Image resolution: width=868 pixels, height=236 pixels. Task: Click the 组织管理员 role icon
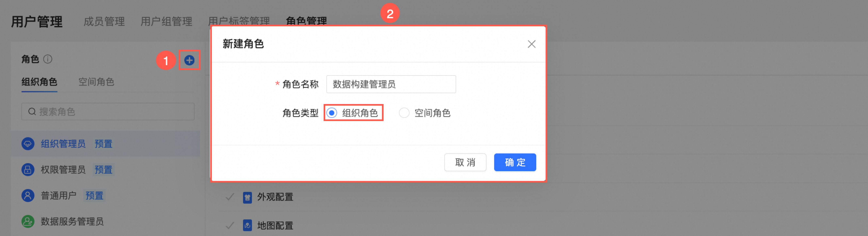pos(28,144)
